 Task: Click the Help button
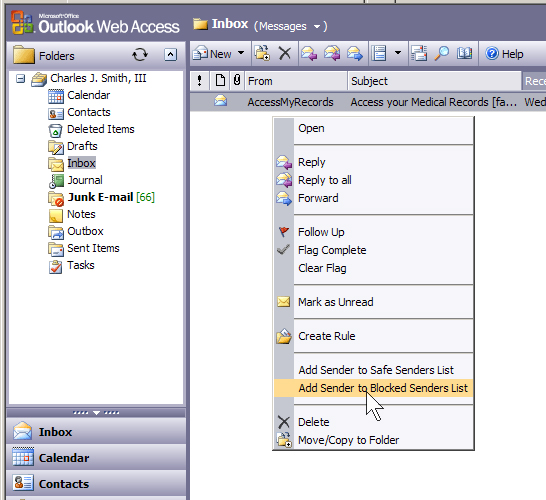tap(504, 54)
